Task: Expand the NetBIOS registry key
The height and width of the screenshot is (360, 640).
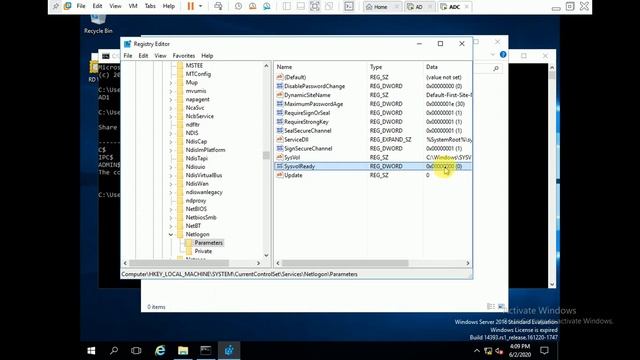Action: point(171,209)
